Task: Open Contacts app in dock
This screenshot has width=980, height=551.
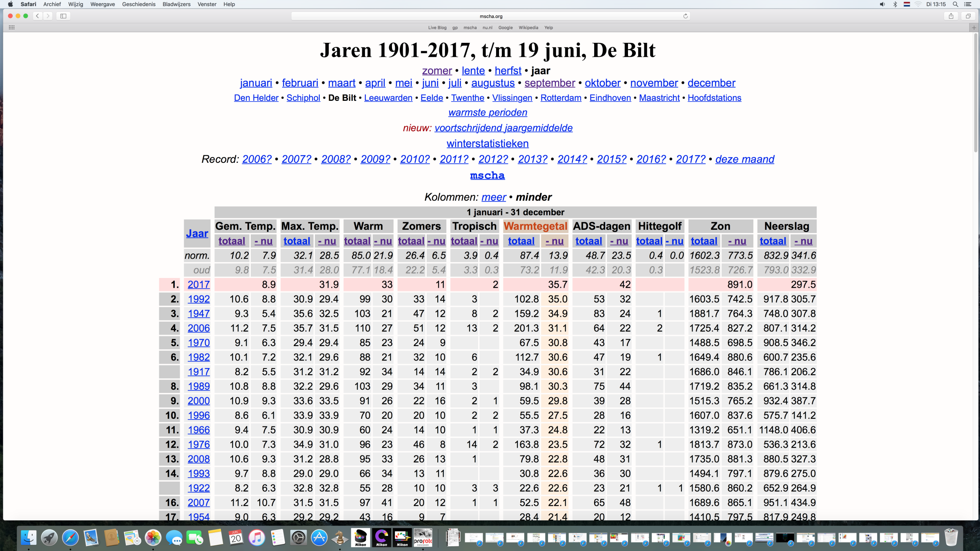Action: click(x=111, y=538)
